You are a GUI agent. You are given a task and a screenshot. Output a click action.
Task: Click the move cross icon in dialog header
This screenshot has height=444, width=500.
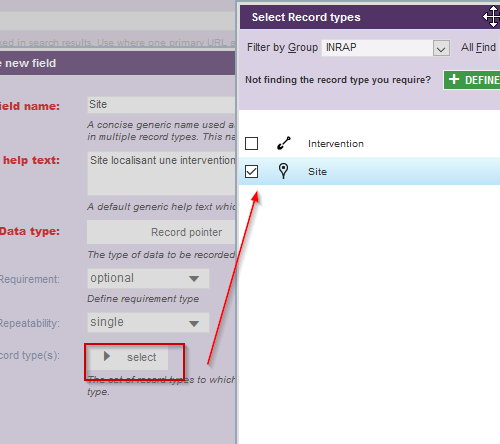pyautogui.click(x=492, y=17)
